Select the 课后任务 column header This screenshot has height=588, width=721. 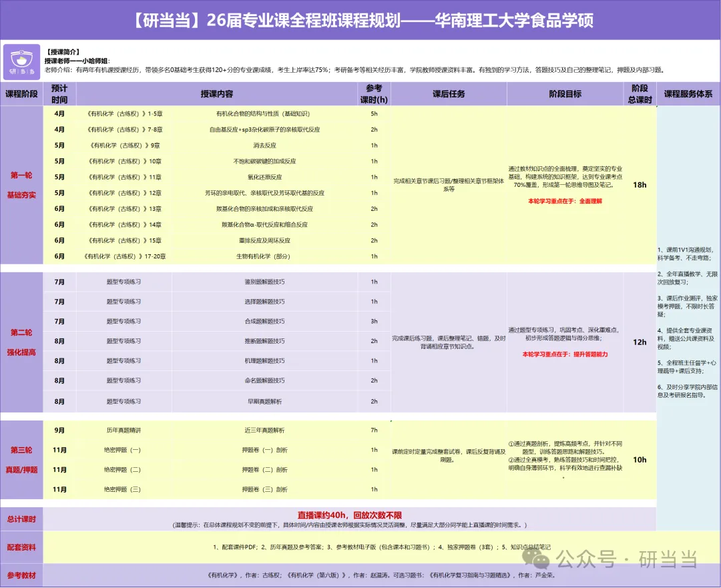tap(449, 94)
